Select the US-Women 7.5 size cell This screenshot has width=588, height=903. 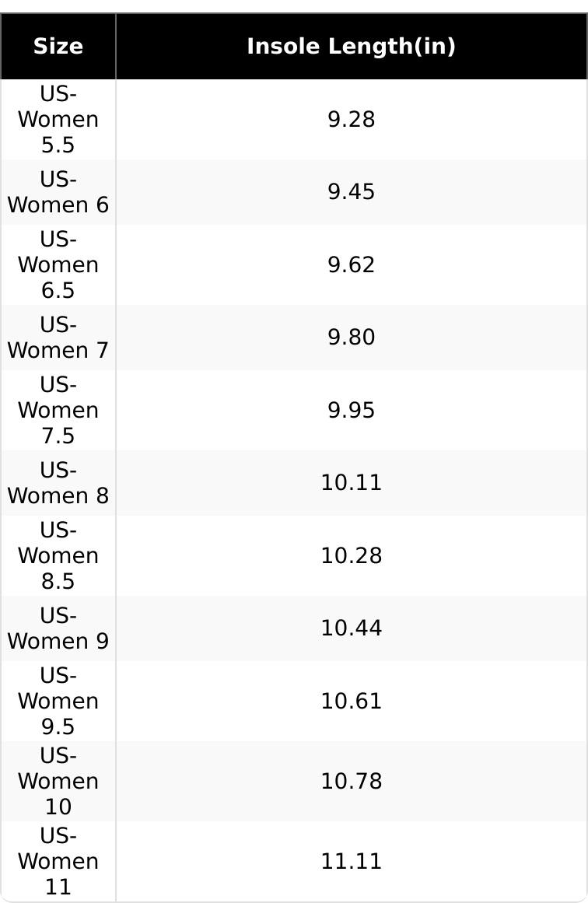click(58, 410)
